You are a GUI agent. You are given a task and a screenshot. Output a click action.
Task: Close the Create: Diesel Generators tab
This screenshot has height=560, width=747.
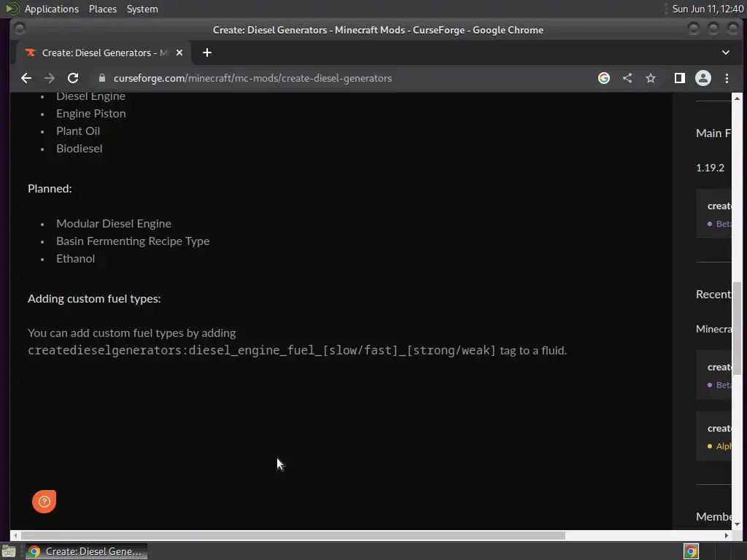click(179, 52)
